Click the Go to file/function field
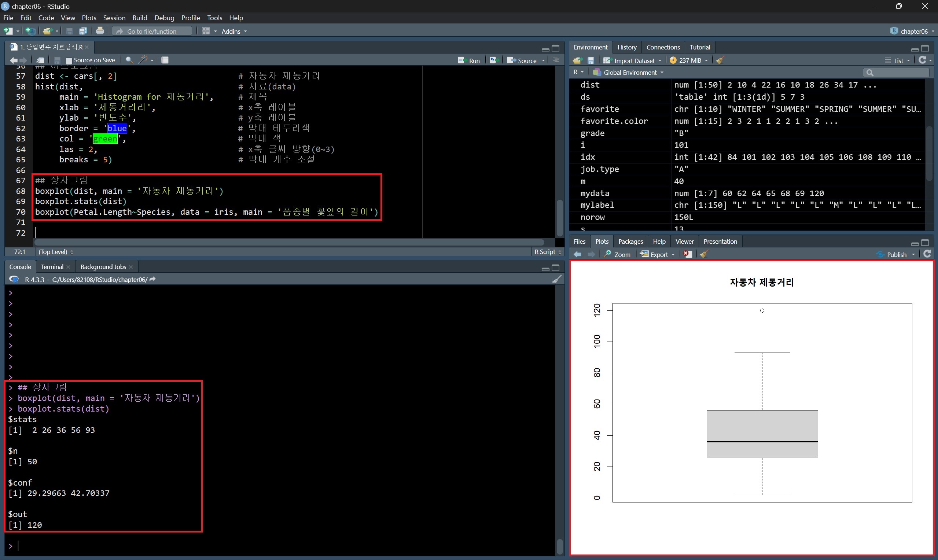The image size is (938, 560). [x=152, y=31]
